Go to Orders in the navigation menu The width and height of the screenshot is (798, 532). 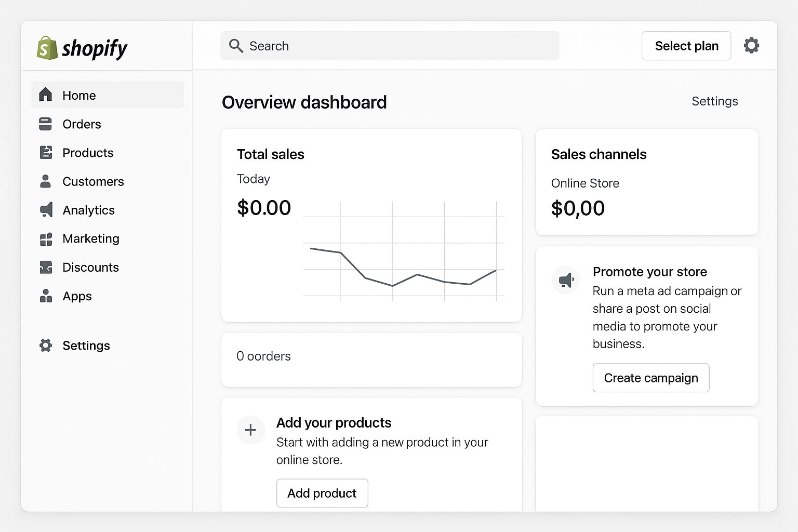point(82,124)
